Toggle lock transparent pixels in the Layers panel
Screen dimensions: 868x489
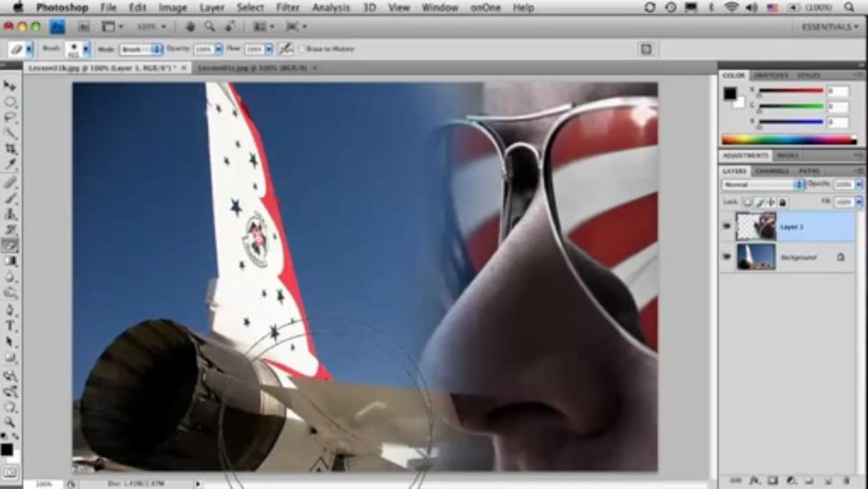747,202
